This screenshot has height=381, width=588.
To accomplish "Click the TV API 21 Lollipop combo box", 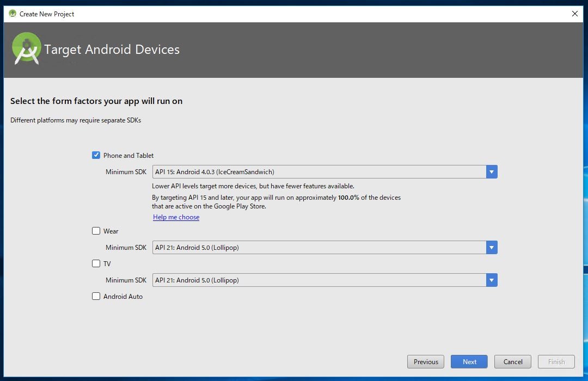I will click(x=319, y=280).
